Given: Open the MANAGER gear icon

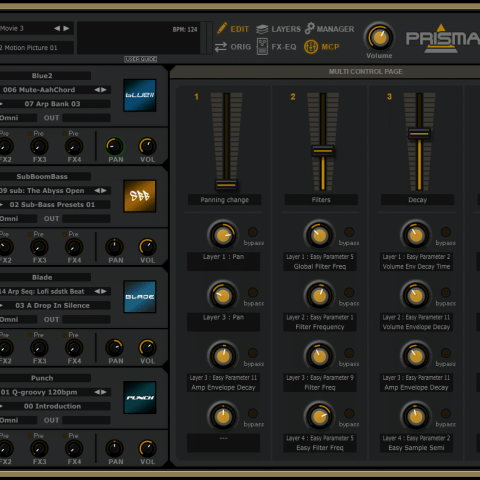Looking at the screenshot, I should 310,28.
